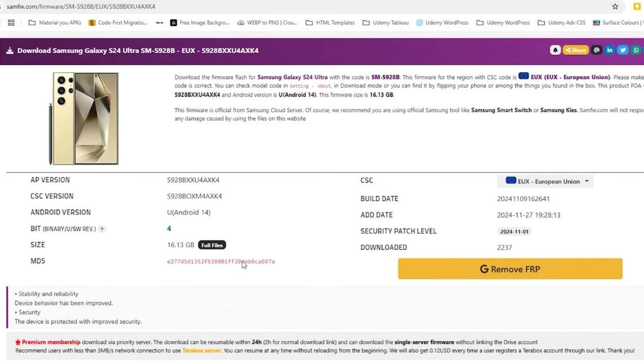Click the BIT help question mark

[102, 229]
